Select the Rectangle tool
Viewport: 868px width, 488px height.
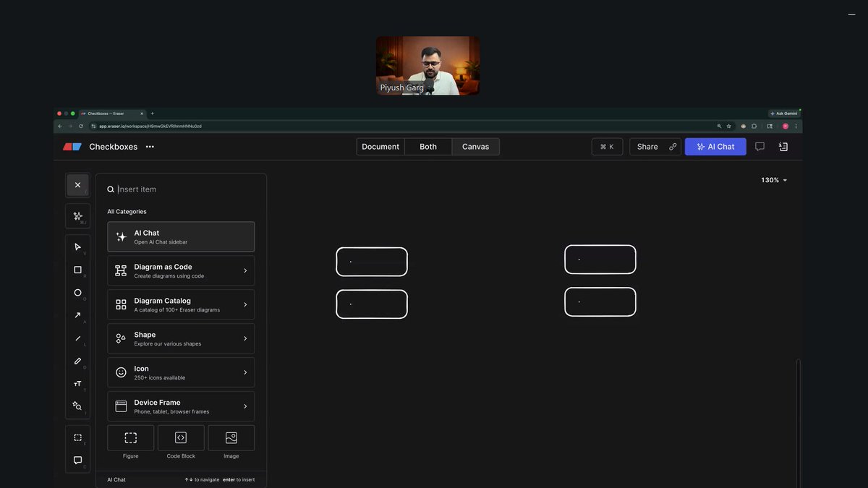coord(77,270)
